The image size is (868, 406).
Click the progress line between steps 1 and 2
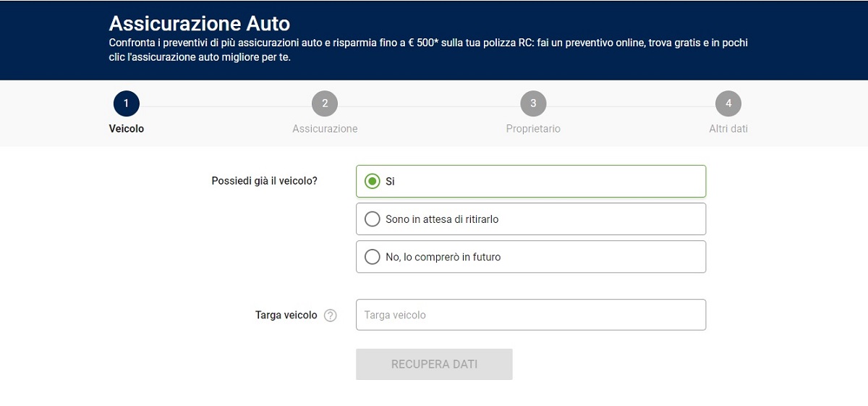click(x=226, y=106)
